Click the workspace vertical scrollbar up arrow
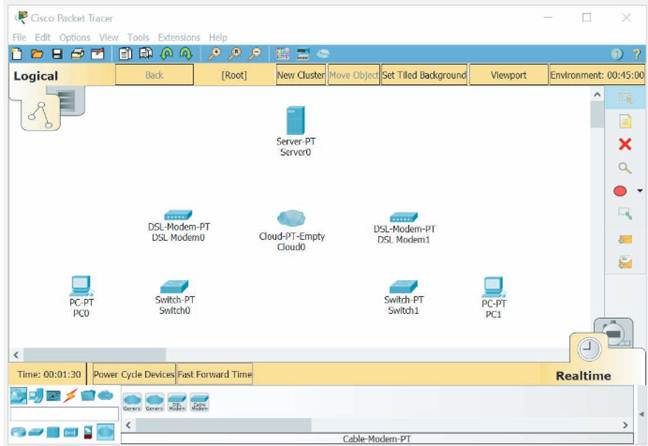648x446 pixels. tap(597, 95)
